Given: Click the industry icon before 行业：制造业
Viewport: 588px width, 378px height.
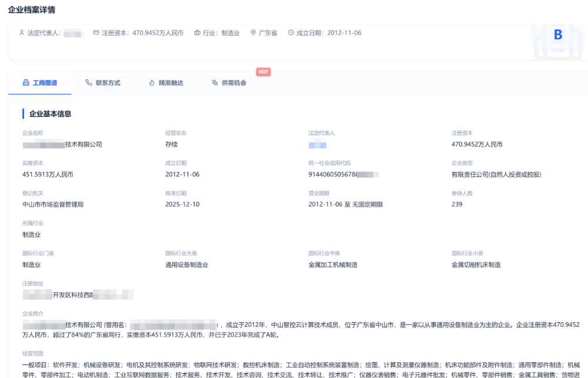Looking at the screenshot, I should click(x=197, y=33).
